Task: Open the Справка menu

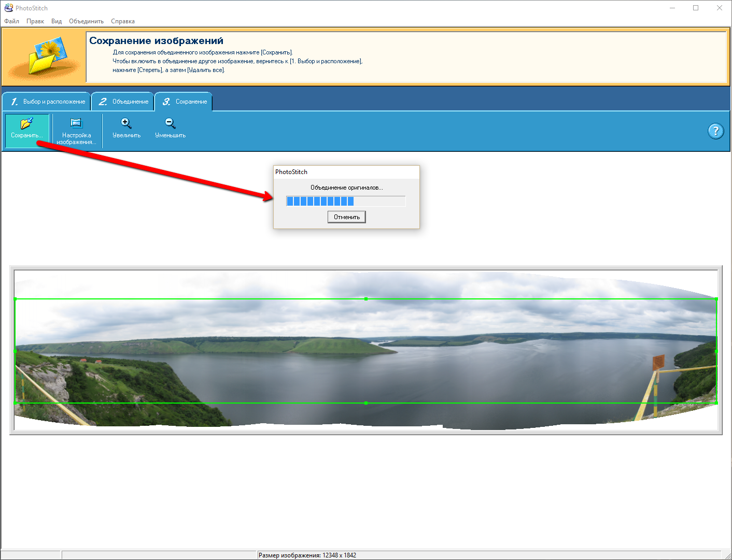Action: [123, 21]
